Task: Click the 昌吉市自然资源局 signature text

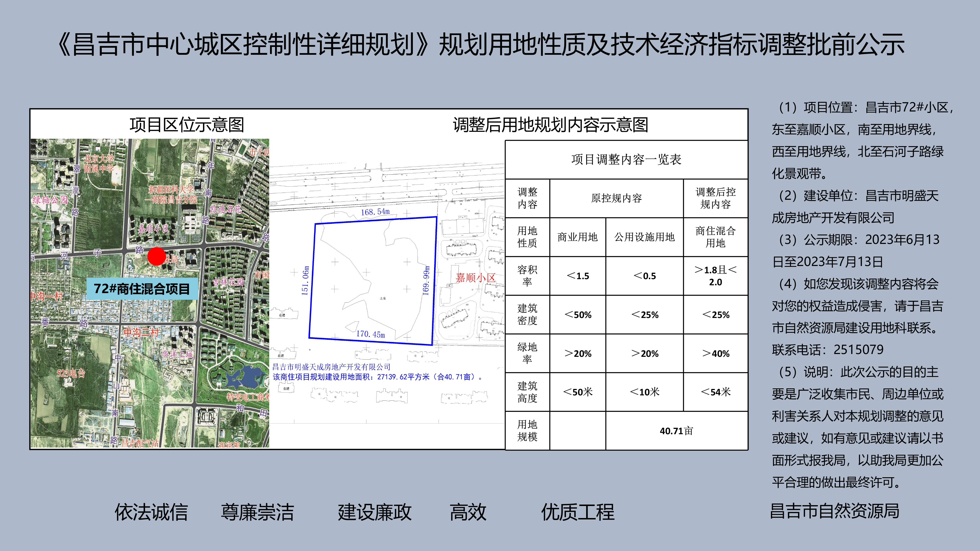Action: pyautogui.click(x=834, y=511)
